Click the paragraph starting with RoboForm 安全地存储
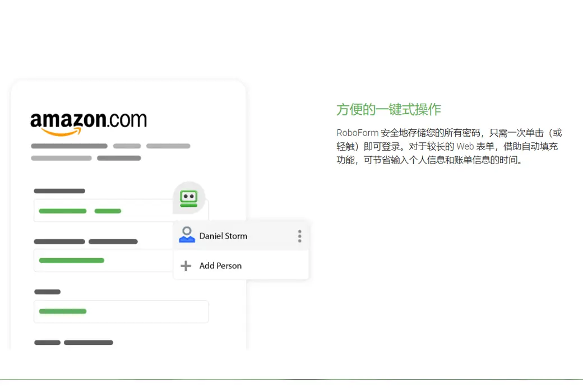 (x=449, y=146)
